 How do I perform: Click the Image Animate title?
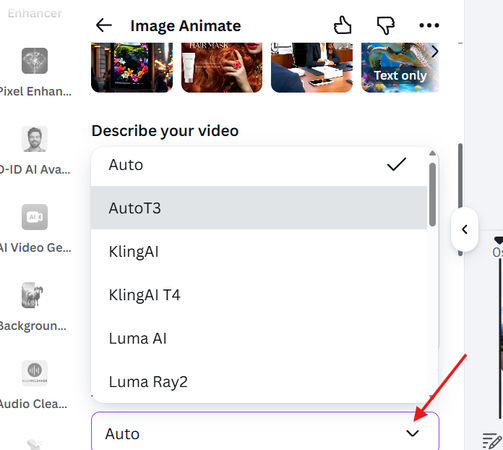185,26
